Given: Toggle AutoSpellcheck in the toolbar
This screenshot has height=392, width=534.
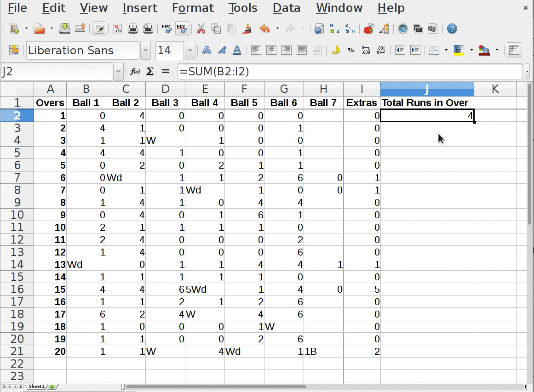Looking at the screenshot, I should (x=182, y=29).
